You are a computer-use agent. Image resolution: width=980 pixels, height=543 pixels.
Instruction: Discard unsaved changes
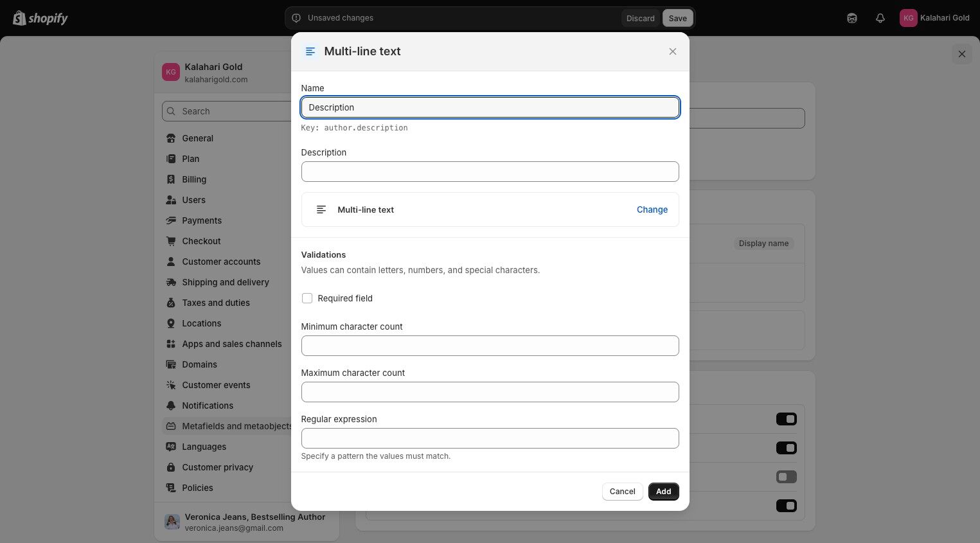coord(640,18)
